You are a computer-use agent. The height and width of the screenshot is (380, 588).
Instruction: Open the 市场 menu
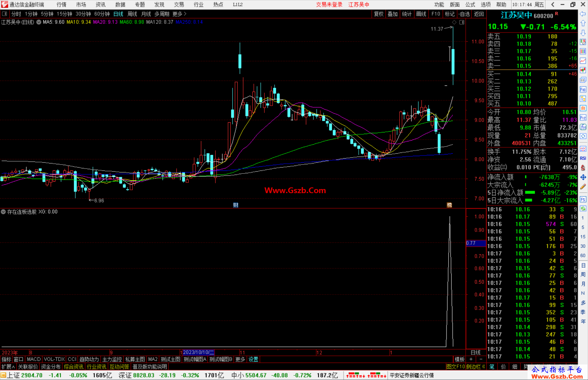click(81, 5)
